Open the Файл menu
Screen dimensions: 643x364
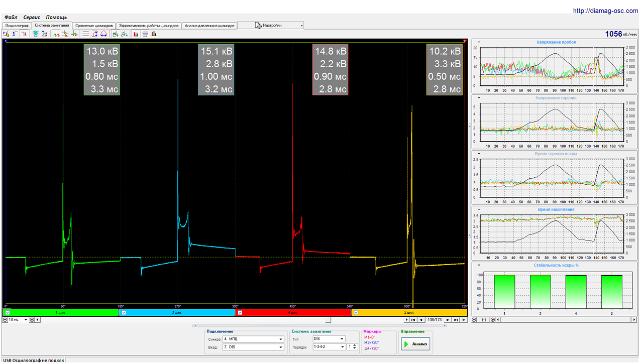point(11,17)
